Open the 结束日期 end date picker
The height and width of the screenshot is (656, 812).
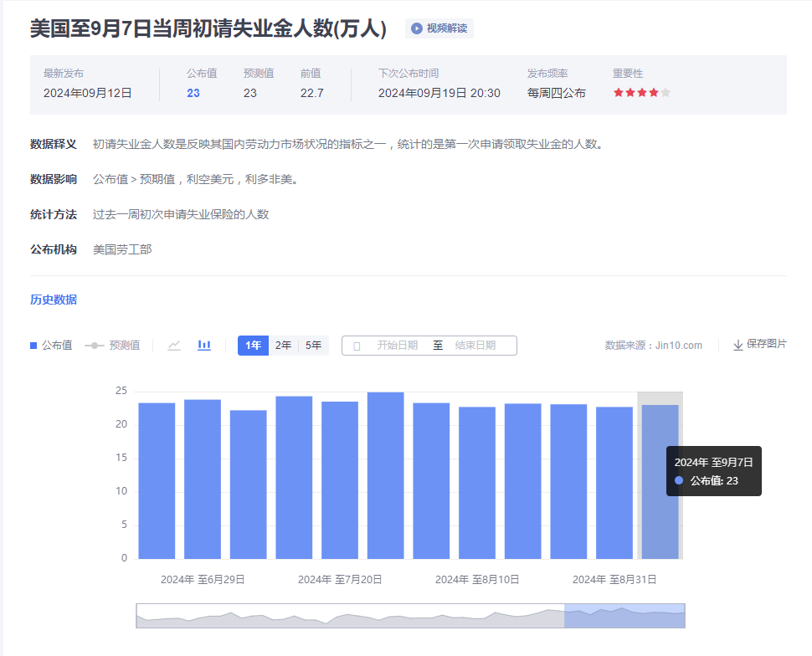pos(475,345)
